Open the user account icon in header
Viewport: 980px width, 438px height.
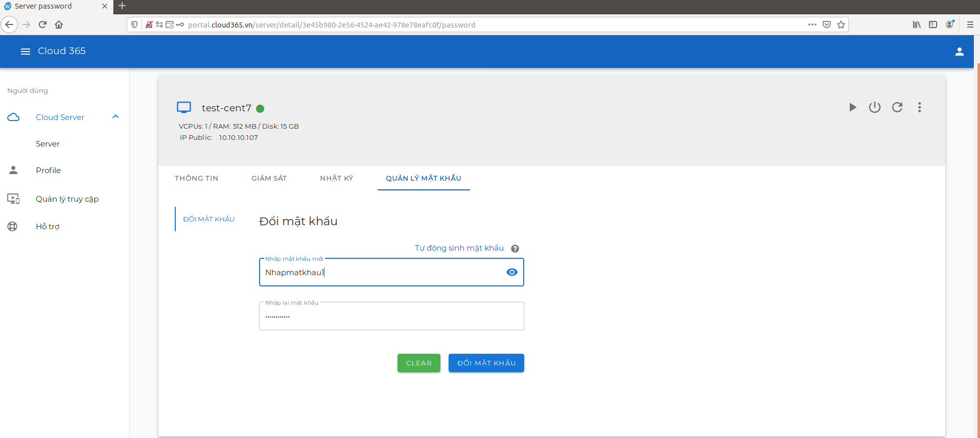pos(959,51)
